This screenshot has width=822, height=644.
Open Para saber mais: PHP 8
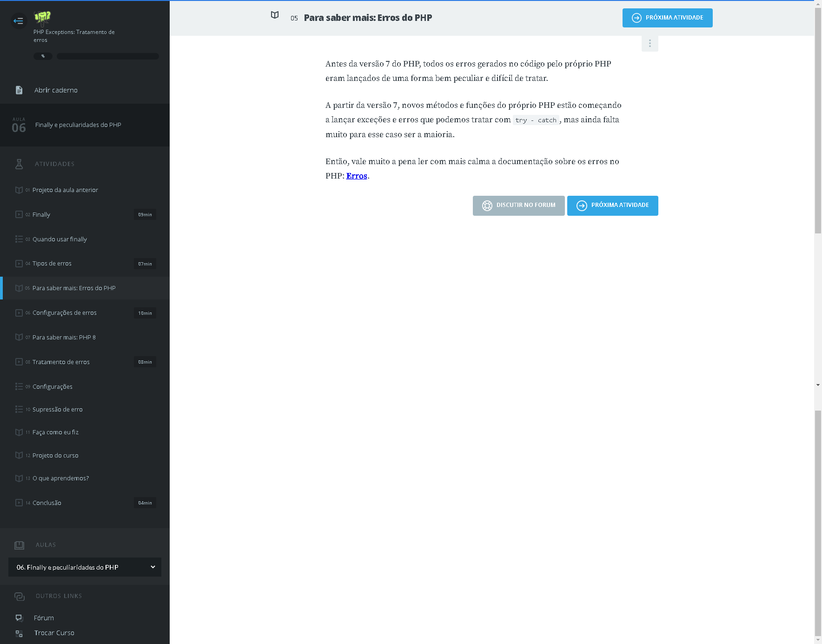[64, 338]
